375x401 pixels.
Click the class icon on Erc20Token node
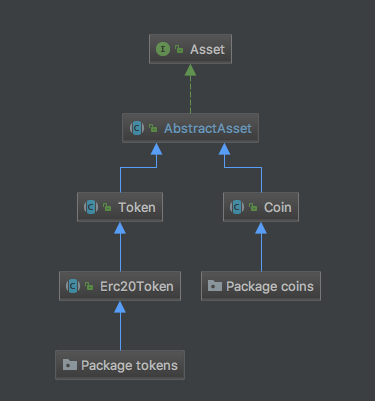pyautogui.click(x=73, y=286)
